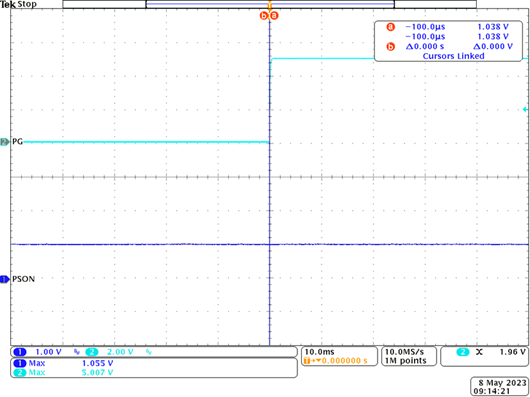
Task: Click the cyan trigger level arrow on right edge
Action: coord(525,109)
